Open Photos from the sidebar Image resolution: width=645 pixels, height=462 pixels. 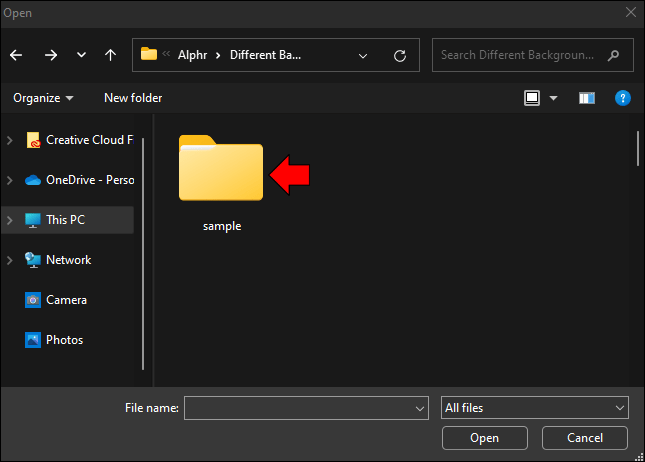click(x=64, y=340)
